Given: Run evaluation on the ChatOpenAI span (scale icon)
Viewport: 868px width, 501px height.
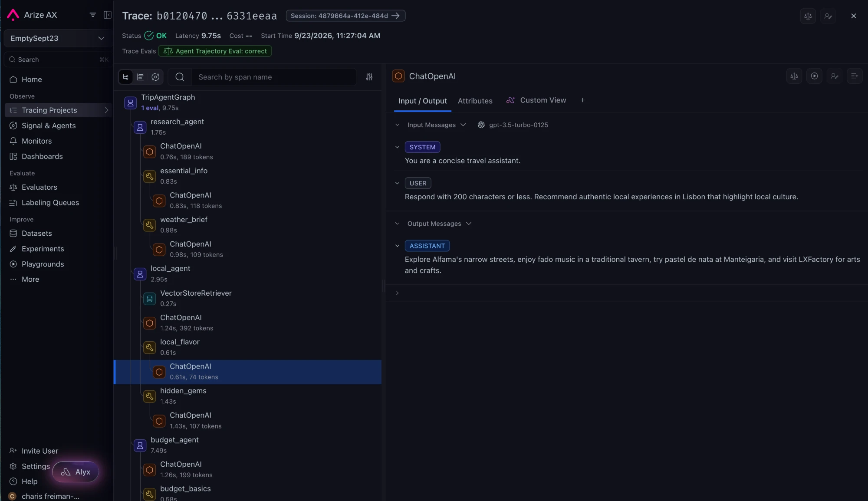Looking at the screenshot, I should tap(794, 76).
